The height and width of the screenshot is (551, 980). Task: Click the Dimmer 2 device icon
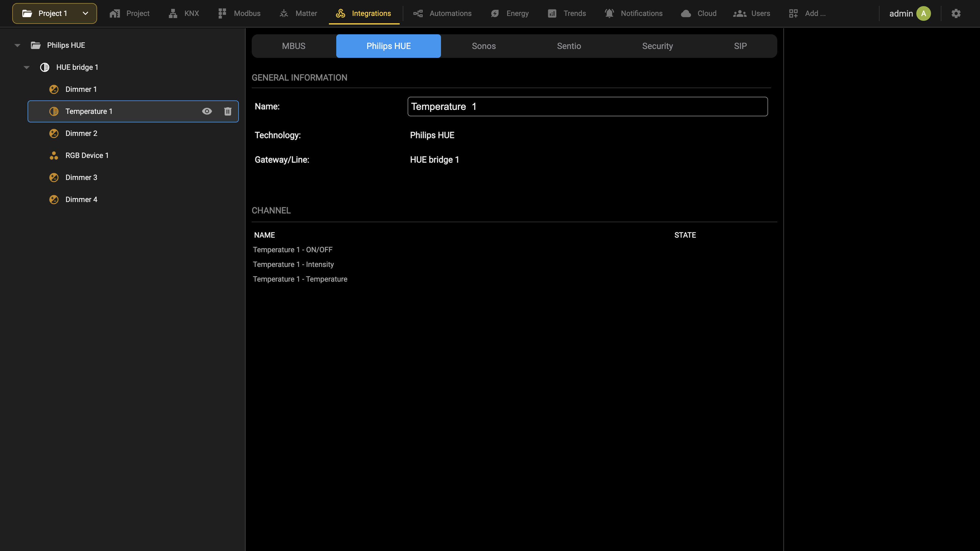(x=54, y=133)
